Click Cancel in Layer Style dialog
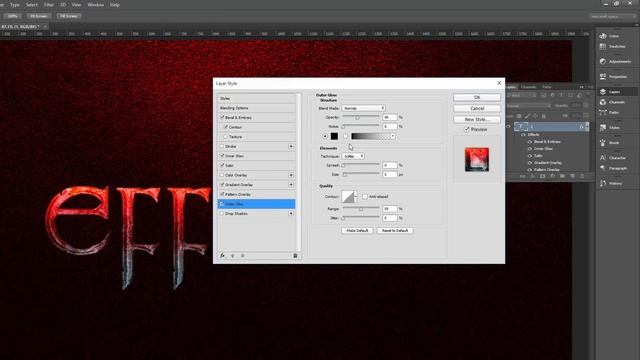 [x=477, y=109]
